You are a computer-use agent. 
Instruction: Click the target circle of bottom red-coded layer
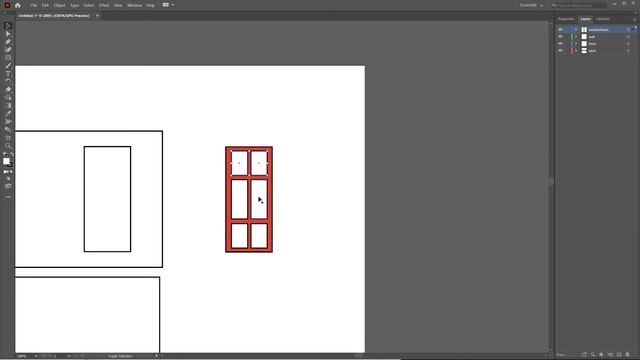(x=629, y=51)
